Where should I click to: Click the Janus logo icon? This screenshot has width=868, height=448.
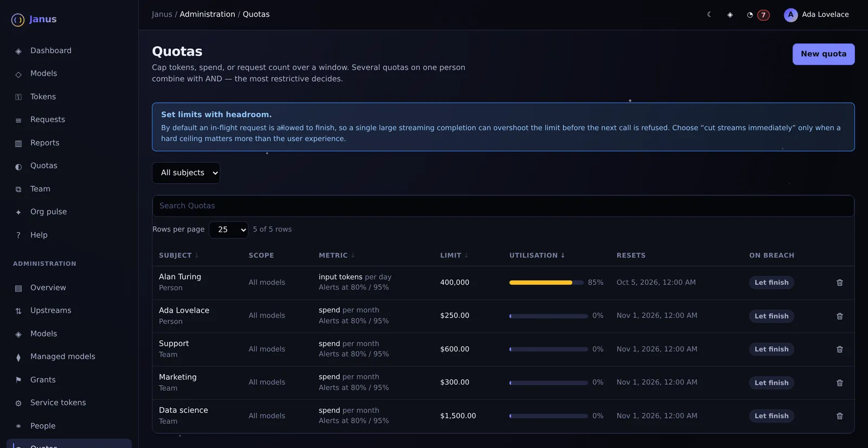point(18,20)
